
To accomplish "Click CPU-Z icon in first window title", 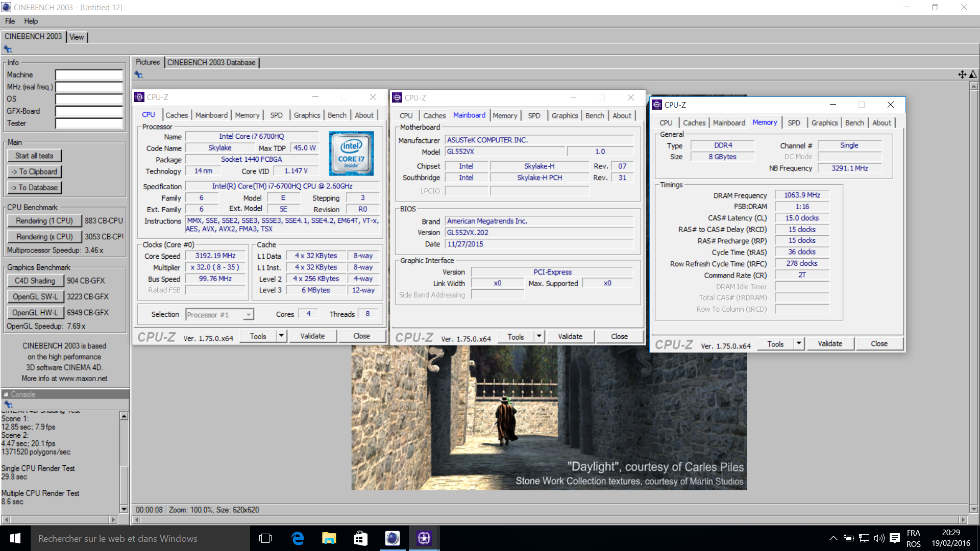I will [x=139, y=97].
